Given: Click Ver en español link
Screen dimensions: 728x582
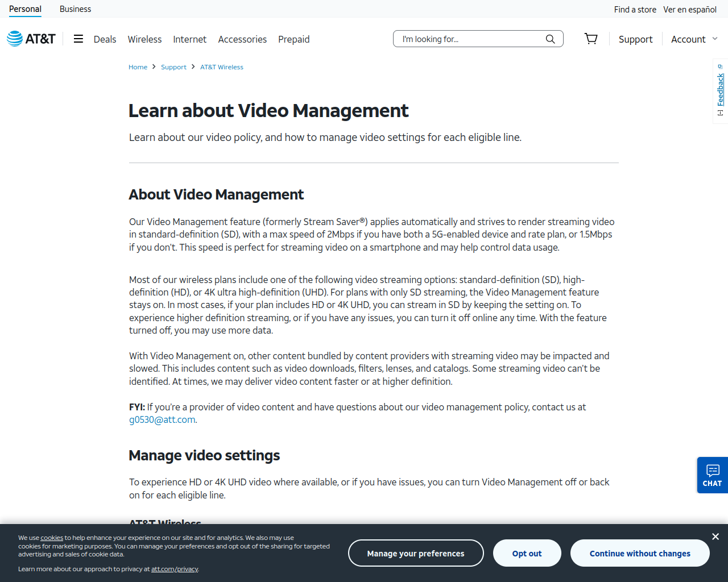Looking at the screenshot, I should (689, 10).
